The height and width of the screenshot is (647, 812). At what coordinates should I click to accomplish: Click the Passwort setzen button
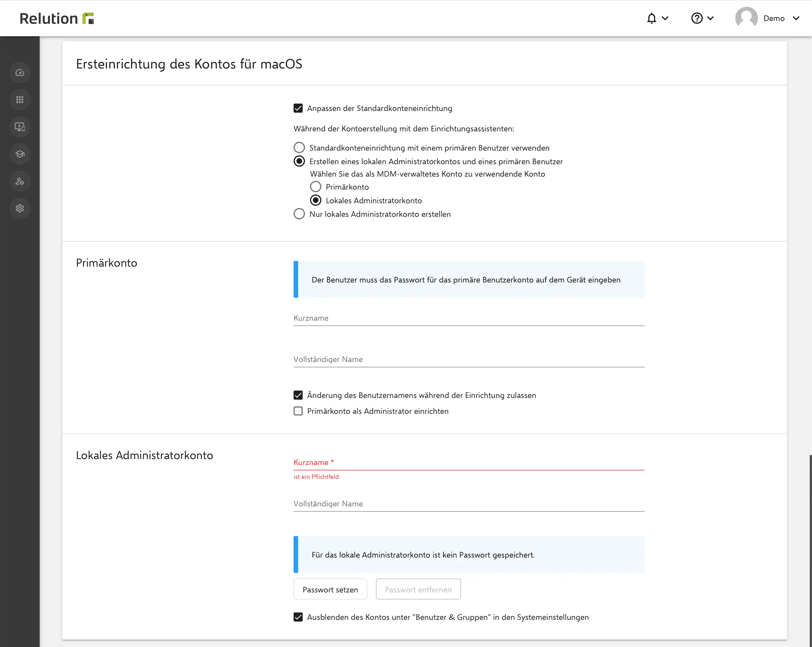(330, 589)
